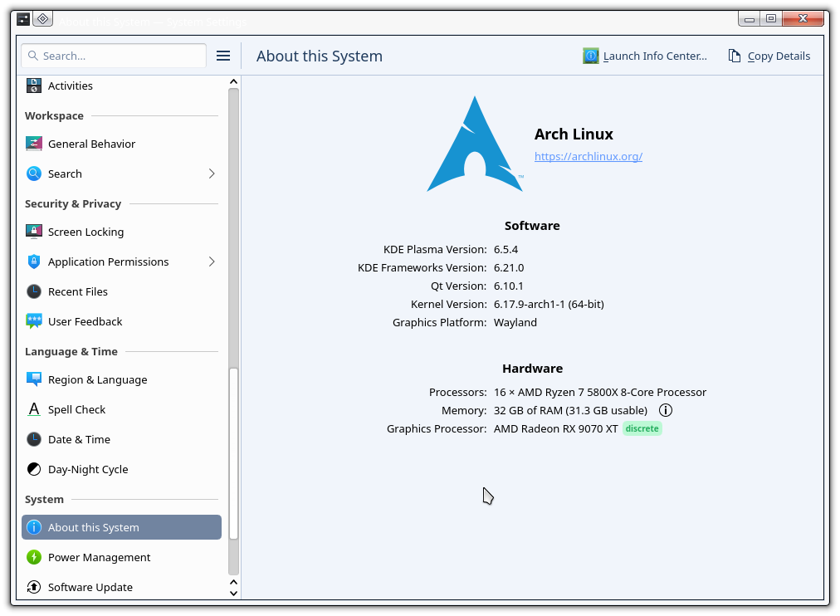840x616 pixels.
Task: Click the KDE Frameworks Version value 6.21.0
Action: click(509, 268)
